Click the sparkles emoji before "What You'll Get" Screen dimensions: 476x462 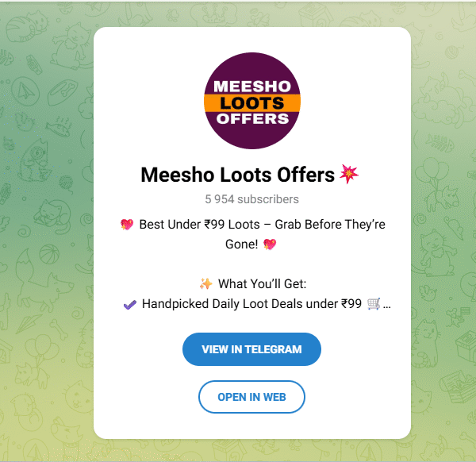[x=205, y=284]
